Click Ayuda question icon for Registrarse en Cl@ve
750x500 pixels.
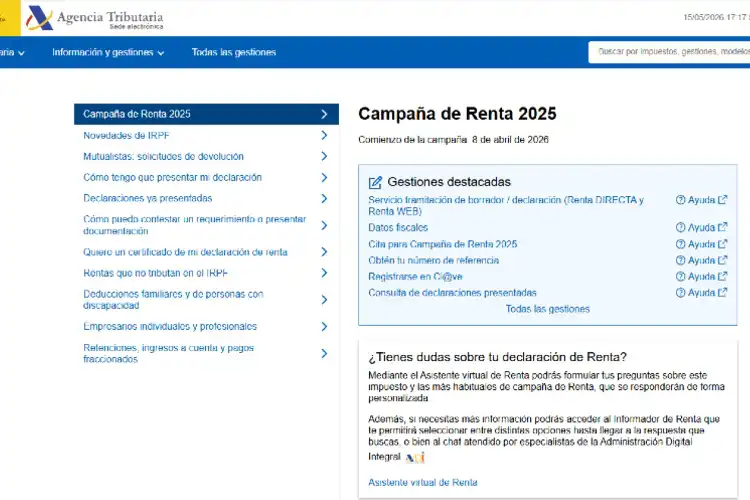tap(681, 277)
